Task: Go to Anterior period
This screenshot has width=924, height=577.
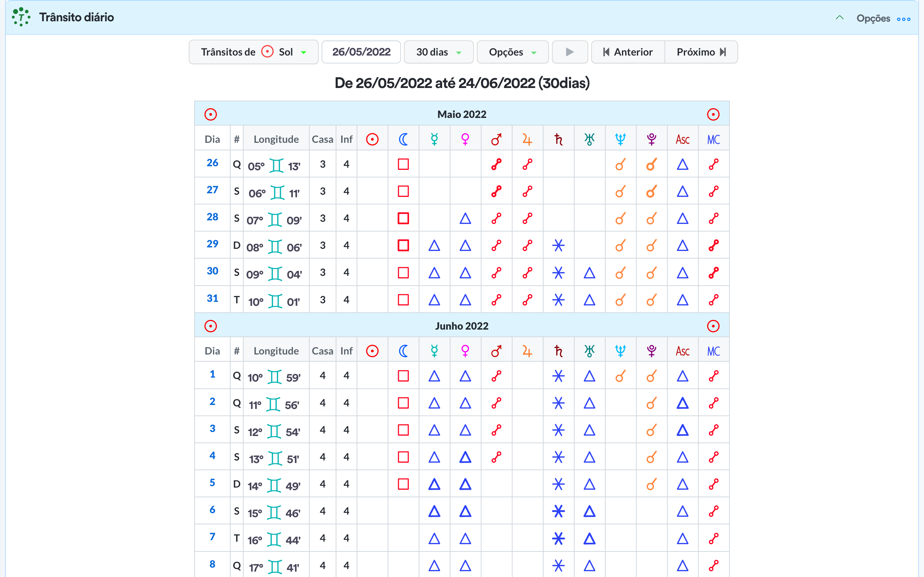Action: (628, 52)
